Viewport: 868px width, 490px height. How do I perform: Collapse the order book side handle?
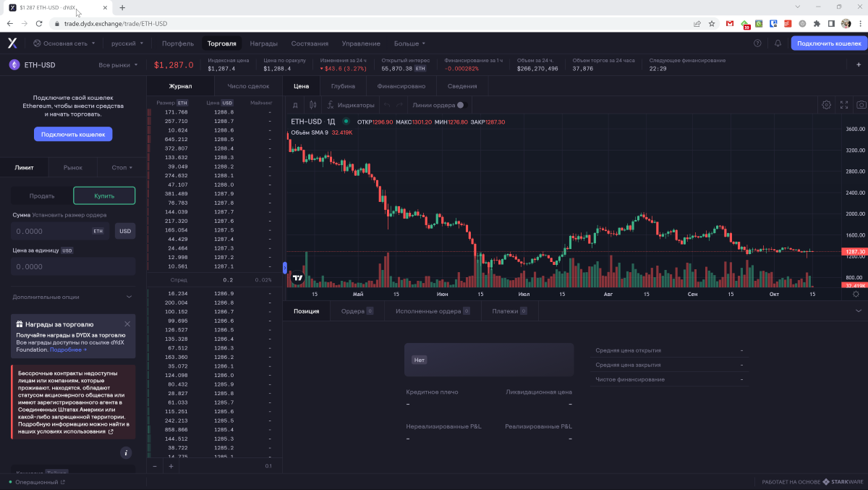click(285, 268)
